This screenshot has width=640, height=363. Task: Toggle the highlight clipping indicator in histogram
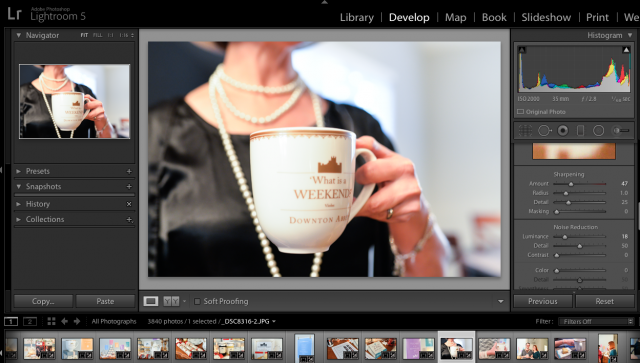pyautogui.click(x=626, y=50)
